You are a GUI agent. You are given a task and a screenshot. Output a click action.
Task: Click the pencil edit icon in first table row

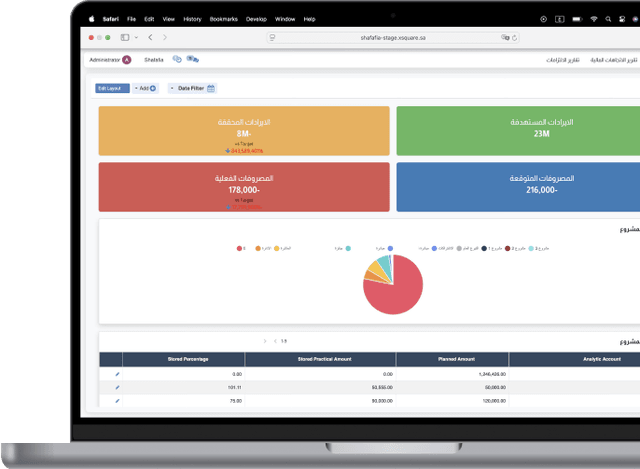tap(117, 373)
